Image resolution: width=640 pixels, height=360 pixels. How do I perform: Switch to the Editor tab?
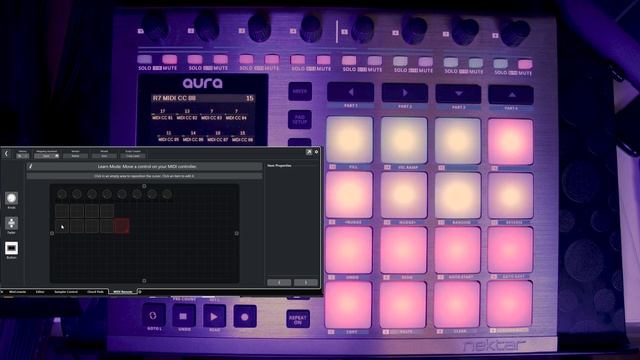point(40,292)
